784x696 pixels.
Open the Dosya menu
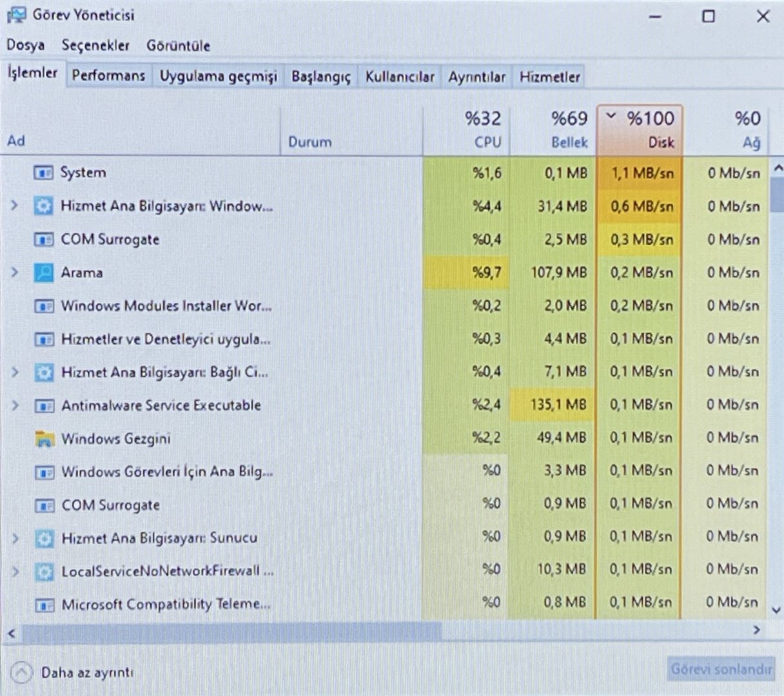point(26,45)
